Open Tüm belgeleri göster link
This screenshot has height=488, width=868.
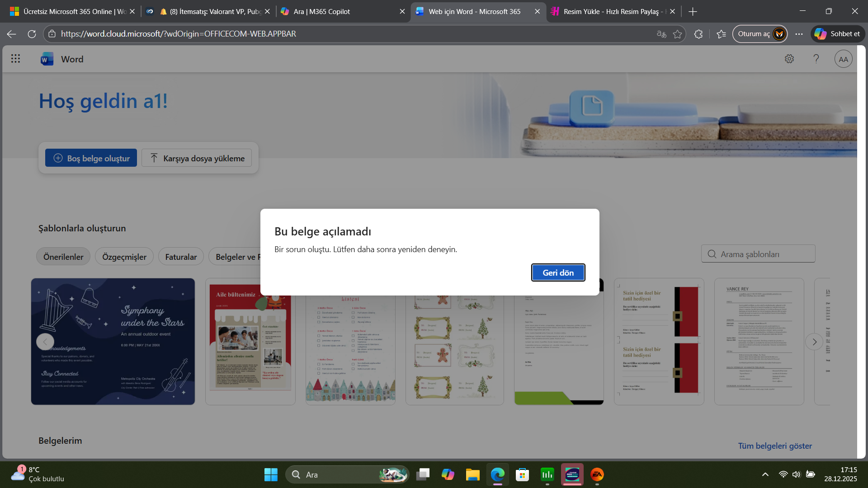point(775,446)
